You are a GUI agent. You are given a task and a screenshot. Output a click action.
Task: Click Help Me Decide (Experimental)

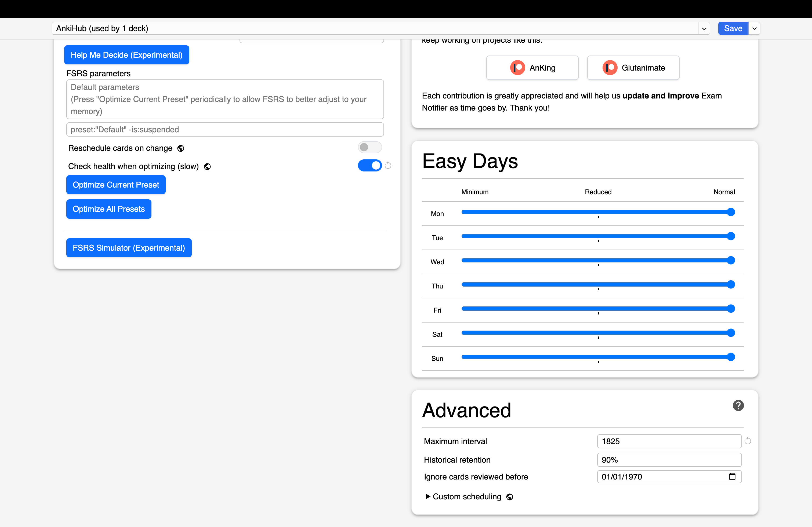point(126,55)
